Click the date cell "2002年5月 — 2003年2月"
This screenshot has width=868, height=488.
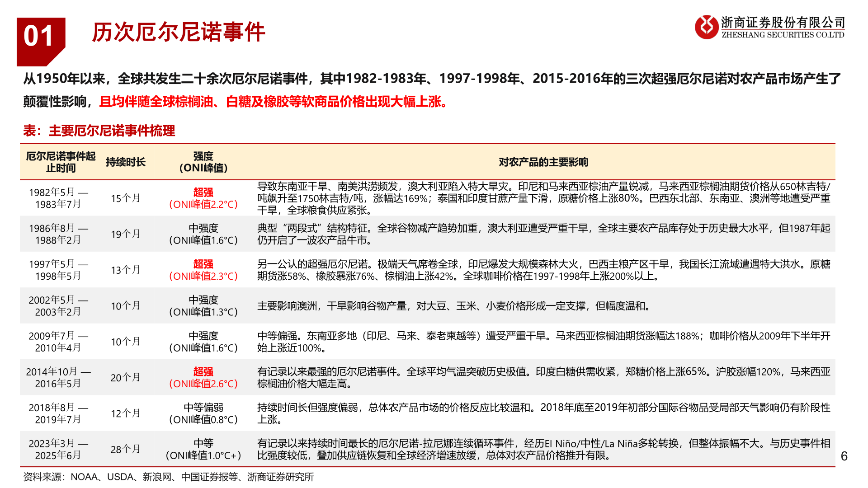[x=58, y=305]
